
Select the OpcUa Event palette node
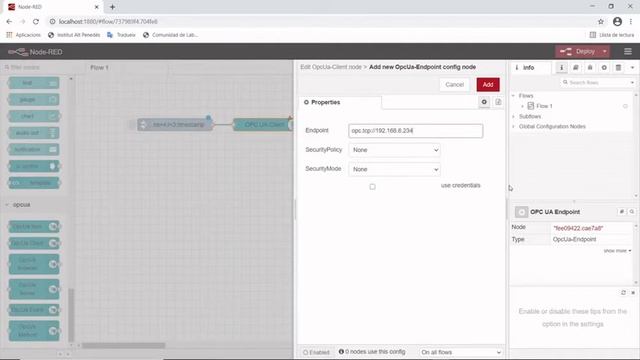point(34,310)
